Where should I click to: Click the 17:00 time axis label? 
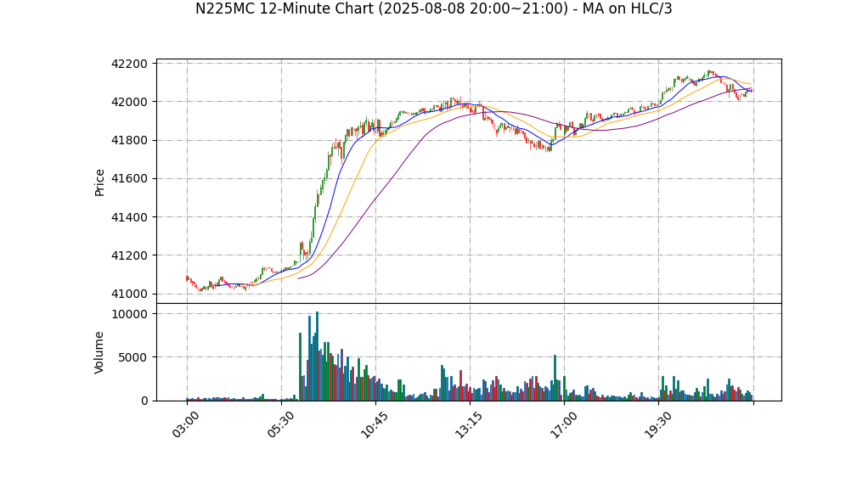(562, 424)
